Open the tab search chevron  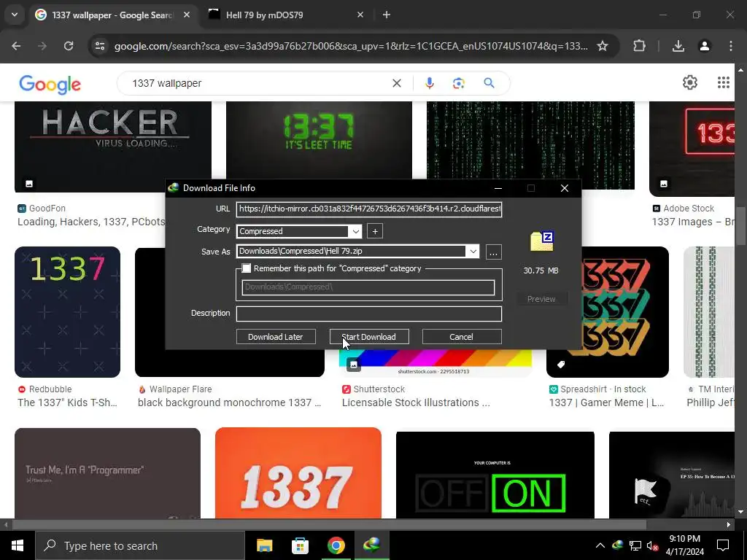pos(15,15)
